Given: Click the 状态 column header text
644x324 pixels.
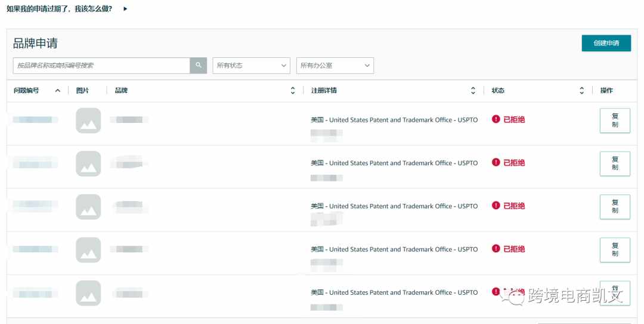Looking at the screenshot, I should pos(498,91).
